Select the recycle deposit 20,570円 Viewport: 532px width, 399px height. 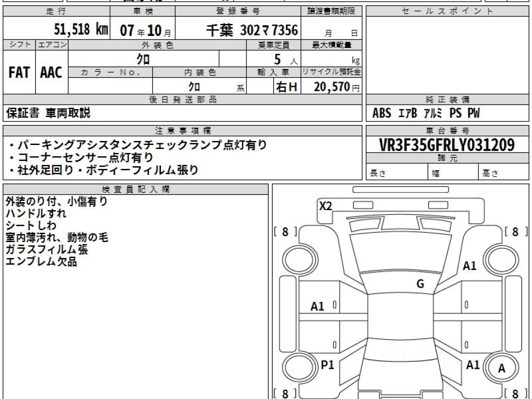click(x=337, y=87)
